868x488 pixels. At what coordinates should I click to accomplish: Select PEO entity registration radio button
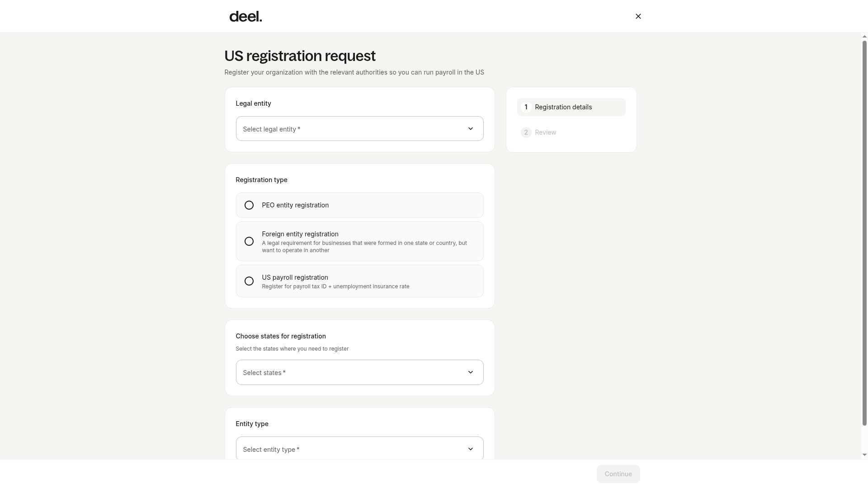249,205
